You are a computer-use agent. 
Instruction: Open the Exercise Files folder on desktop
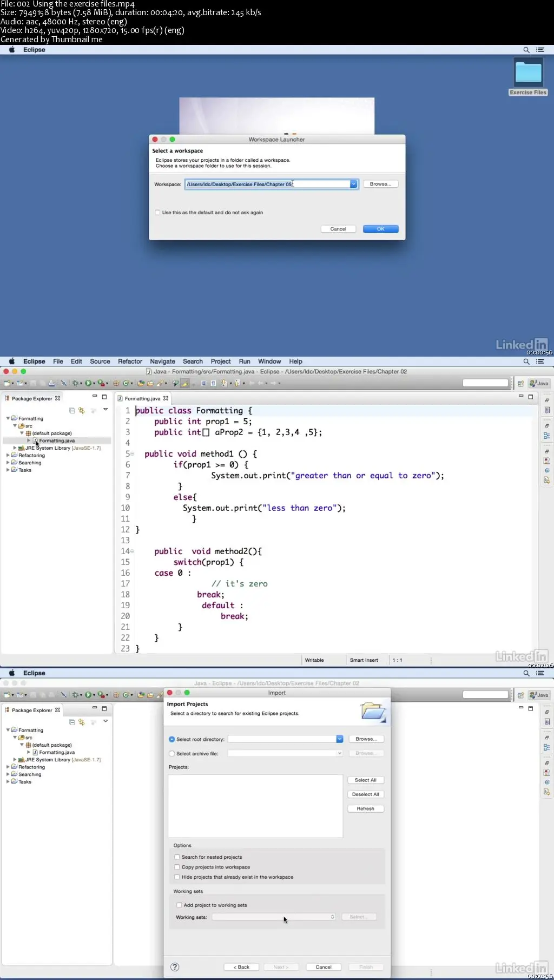point(528,73)
